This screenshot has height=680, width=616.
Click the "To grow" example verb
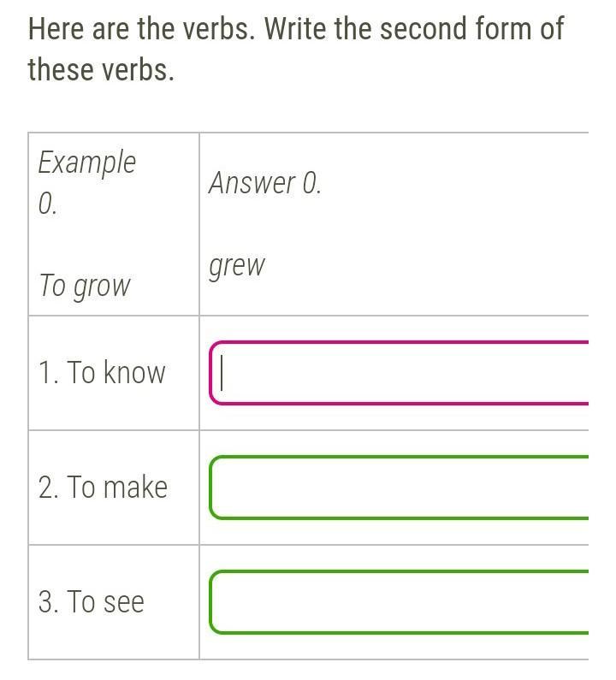pos(85,286)
